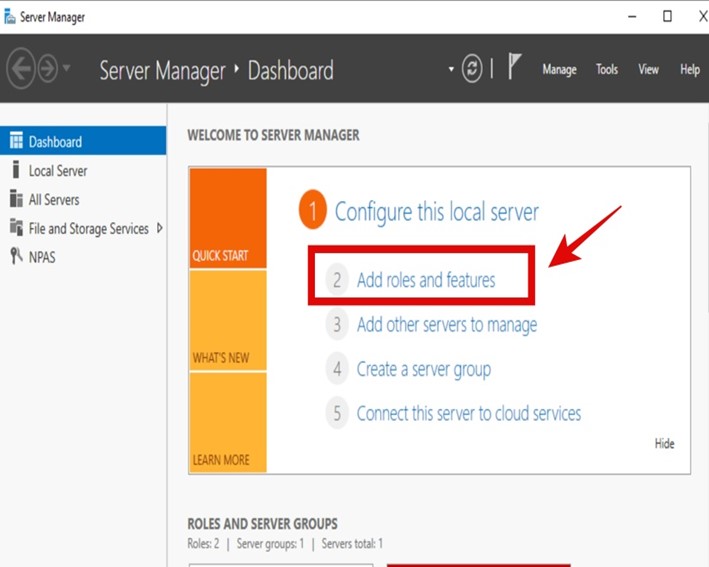Click the File and Storage Services icon

tap(16, 227)
